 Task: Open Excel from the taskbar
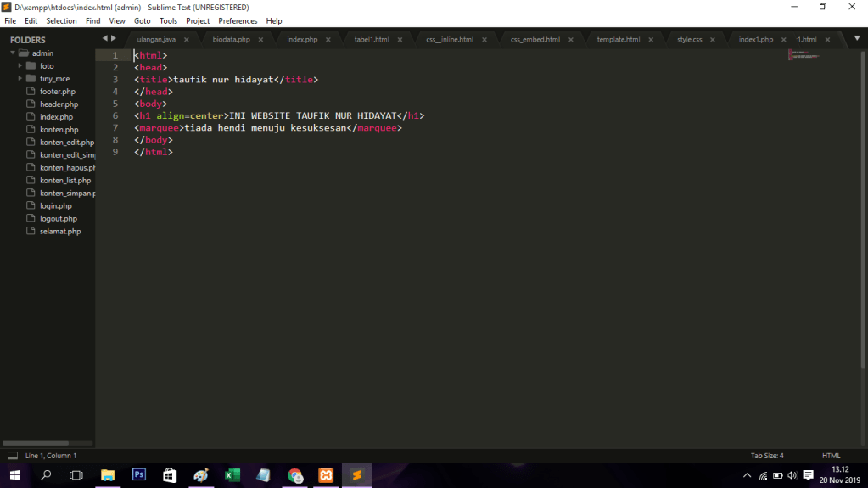pyautogui.click(x=232, y=475)
